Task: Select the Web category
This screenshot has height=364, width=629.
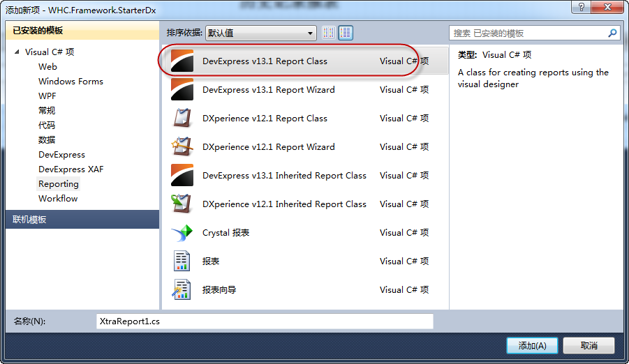Action: point(47,66)
